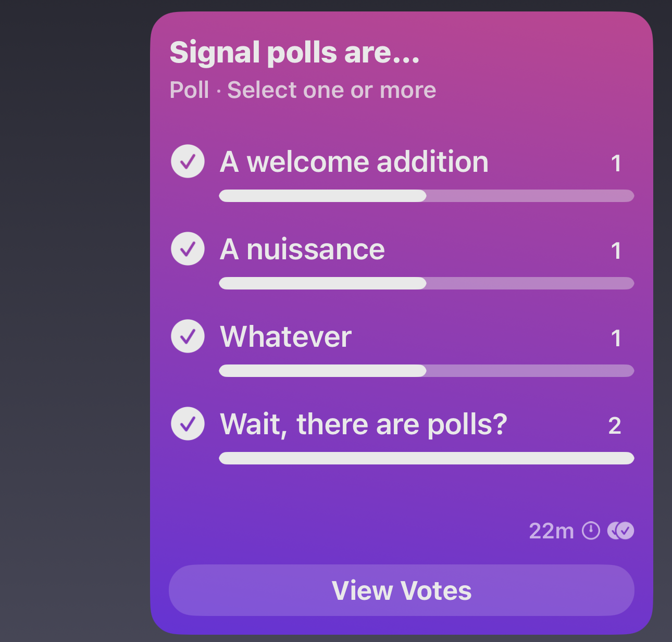Uncheck the "A nuisance" checkmark circle
This screenshot has height=642, width=672.
[x=188, y=249]
